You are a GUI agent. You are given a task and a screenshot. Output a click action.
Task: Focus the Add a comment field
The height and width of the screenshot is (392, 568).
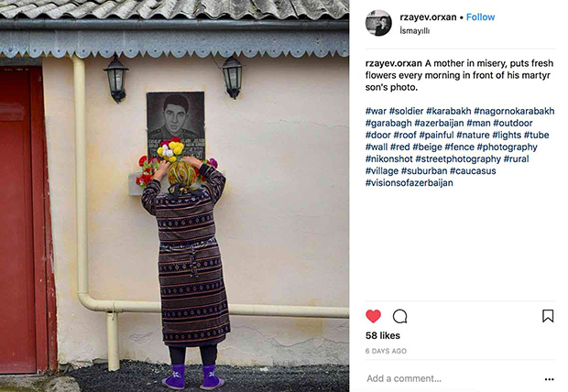(x=453, y=378)
